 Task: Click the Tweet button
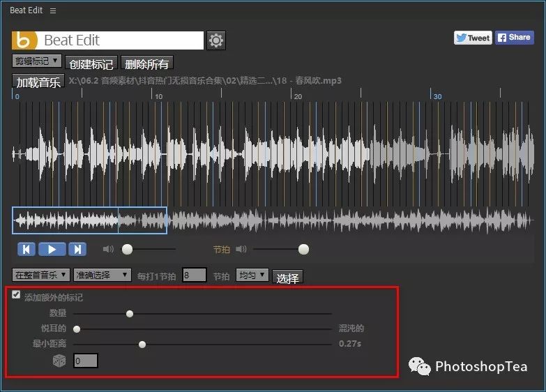pyautogui.click(x=473, y=38)
